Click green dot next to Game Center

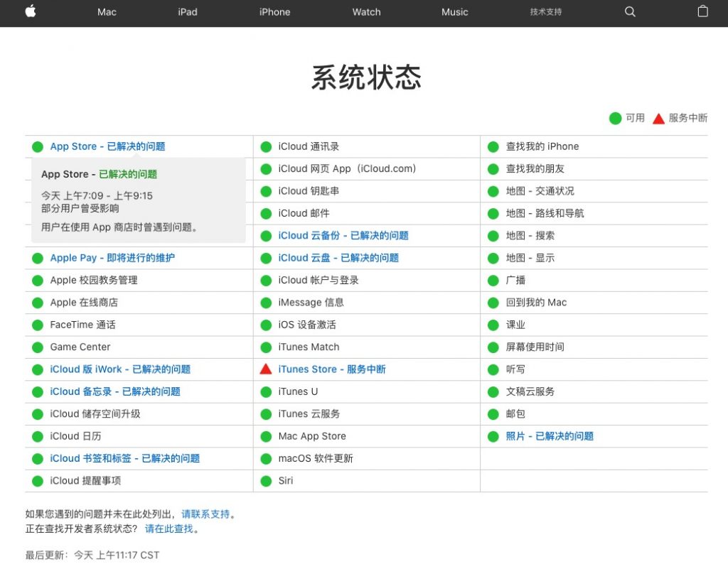38,347
